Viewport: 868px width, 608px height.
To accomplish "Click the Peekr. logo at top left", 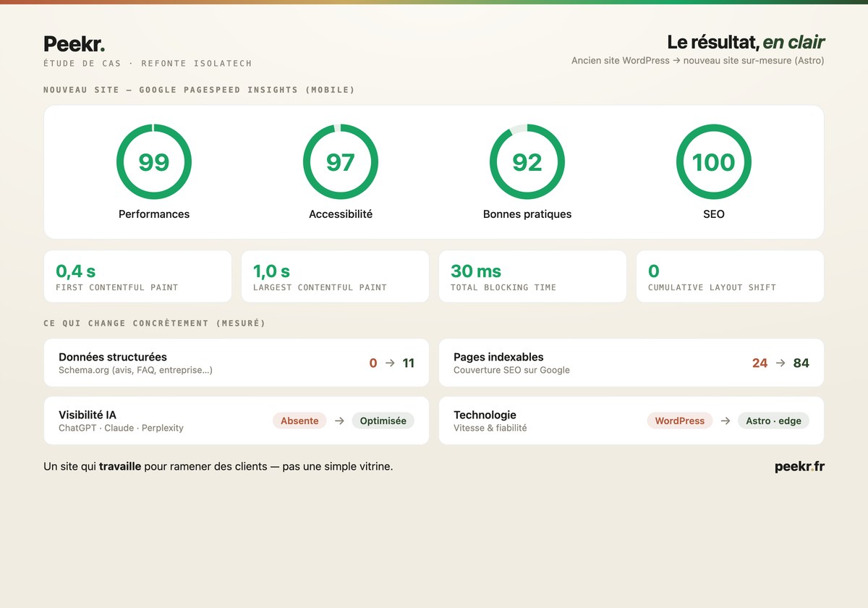I will tap(74, 44).
